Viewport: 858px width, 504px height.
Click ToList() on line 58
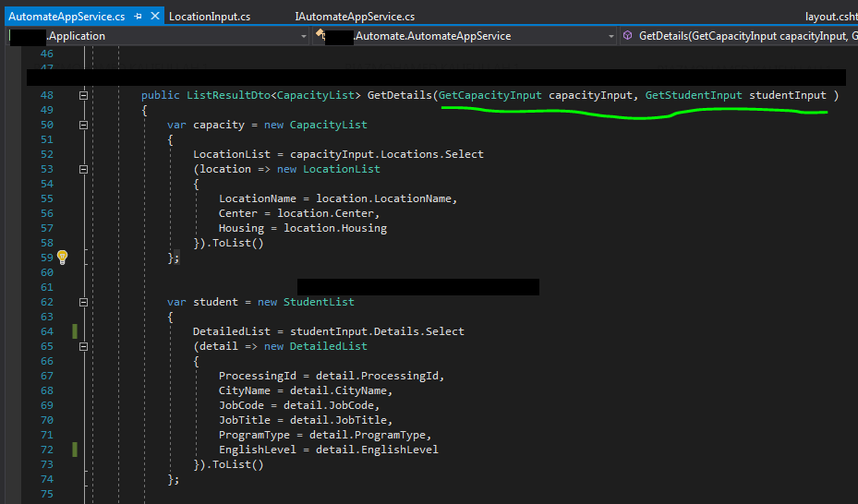[238, 243]
